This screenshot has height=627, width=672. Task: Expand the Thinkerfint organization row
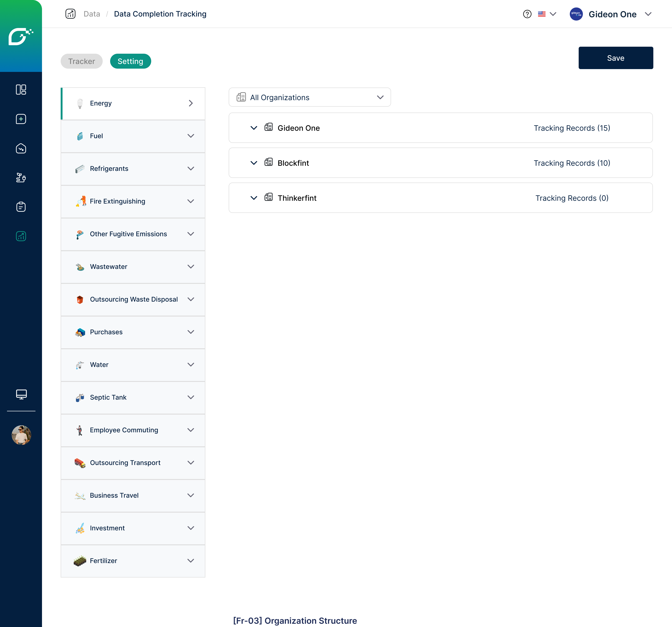[x=254, y=198]
